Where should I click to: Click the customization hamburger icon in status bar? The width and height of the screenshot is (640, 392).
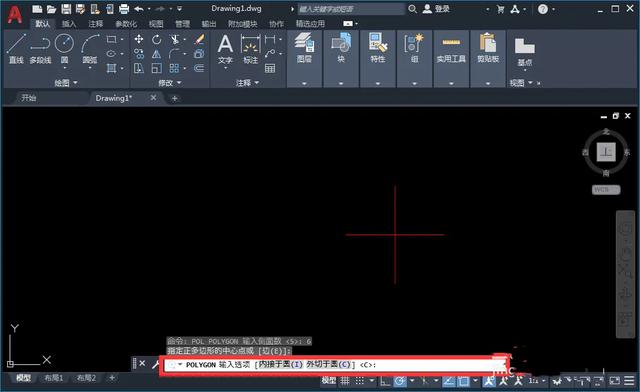point(629,381)
